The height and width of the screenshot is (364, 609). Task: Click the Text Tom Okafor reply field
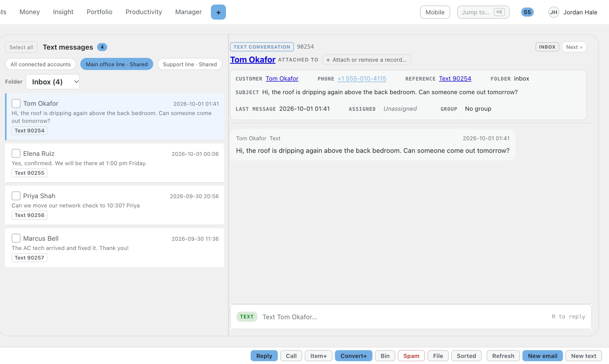pyautogui.click(x=411, y=317)
